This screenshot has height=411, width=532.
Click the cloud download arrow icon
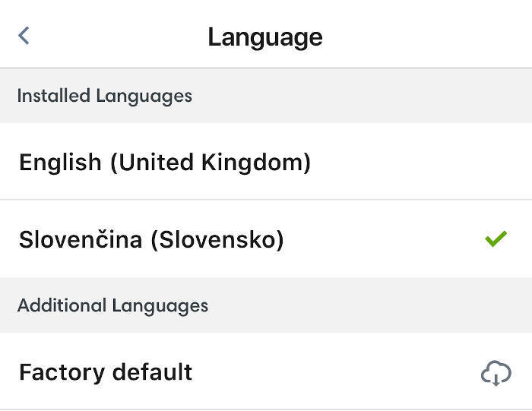pos(496,373)
